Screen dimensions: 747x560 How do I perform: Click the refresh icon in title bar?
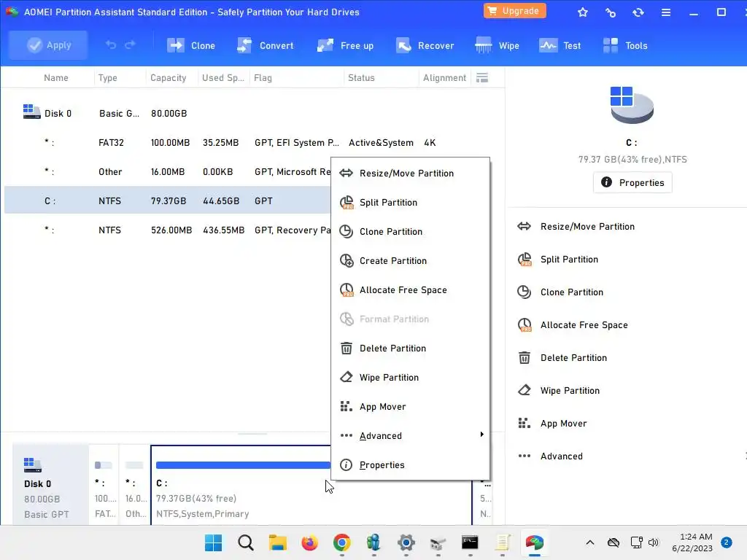point(638,12)
